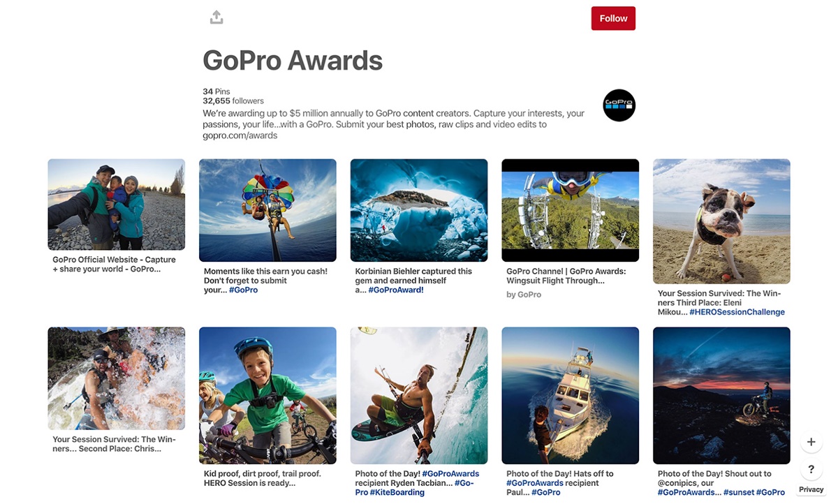Click the #sunset hashtag link
The width and height of the screenshot is (838, 504).
pyautogui.click(x=739, y=492)
